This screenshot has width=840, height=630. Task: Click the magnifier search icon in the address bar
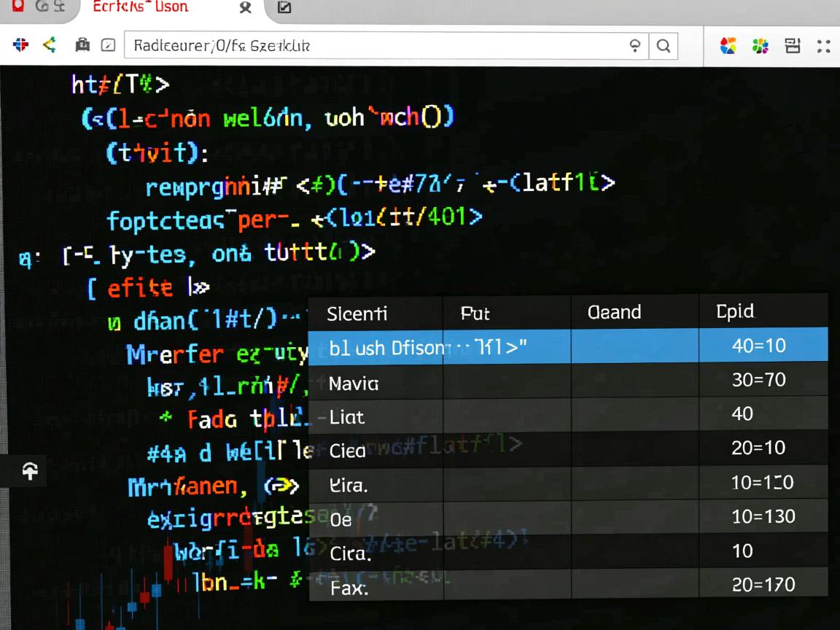[663, 46]
